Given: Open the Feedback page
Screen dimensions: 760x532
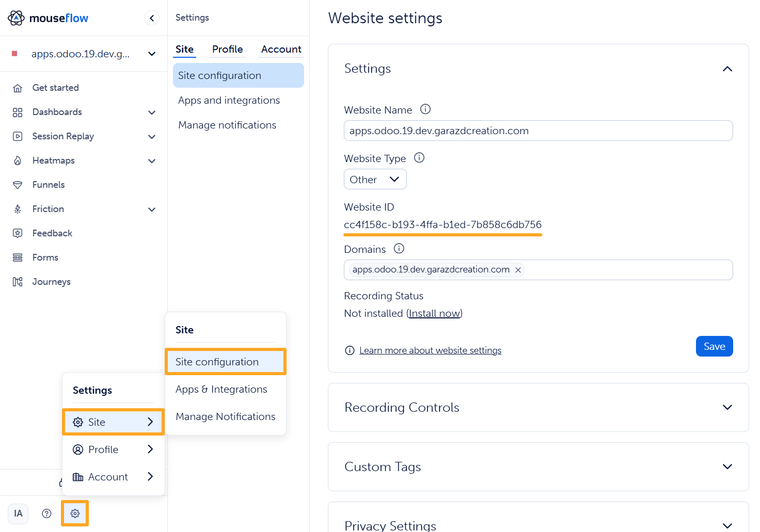Looking at the screenshot, I should tap(52, 233).
